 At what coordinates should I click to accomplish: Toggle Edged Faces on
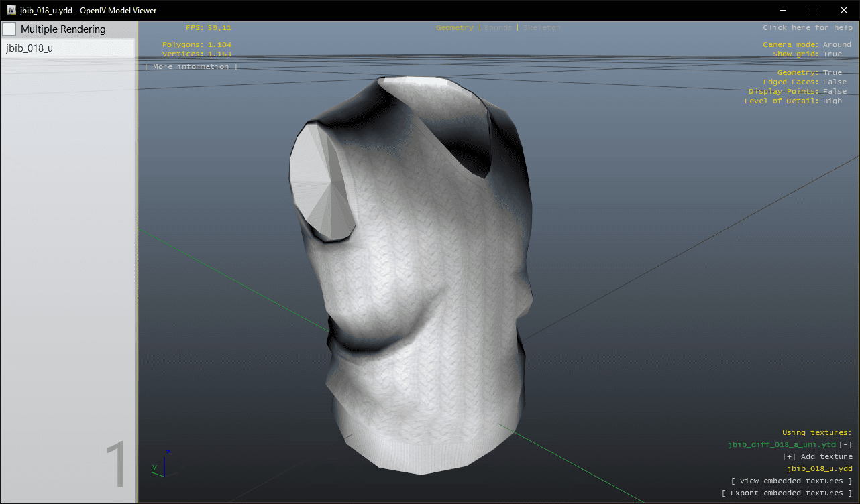pos(835,82)
